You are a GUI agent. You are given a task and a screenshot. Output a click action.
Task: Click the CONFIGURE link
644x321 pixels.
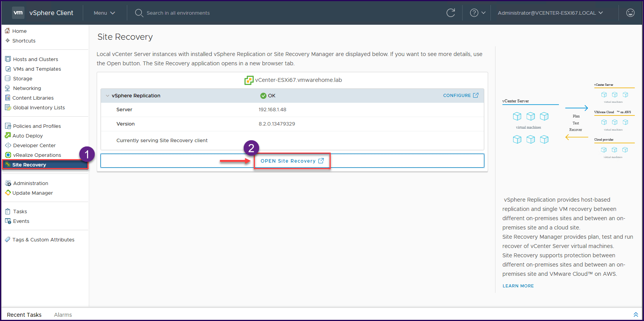pos(461,95)
